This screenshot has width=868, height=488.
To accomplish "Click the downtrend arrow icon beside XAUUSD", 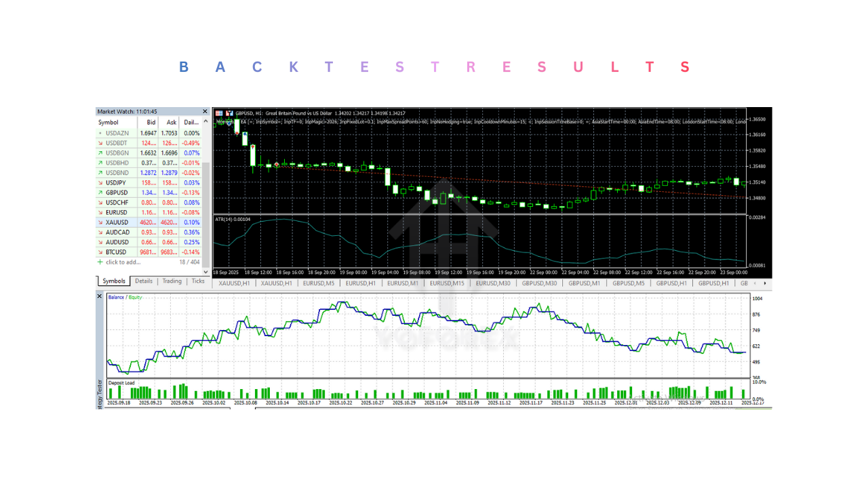I will (x=100, y=222).
